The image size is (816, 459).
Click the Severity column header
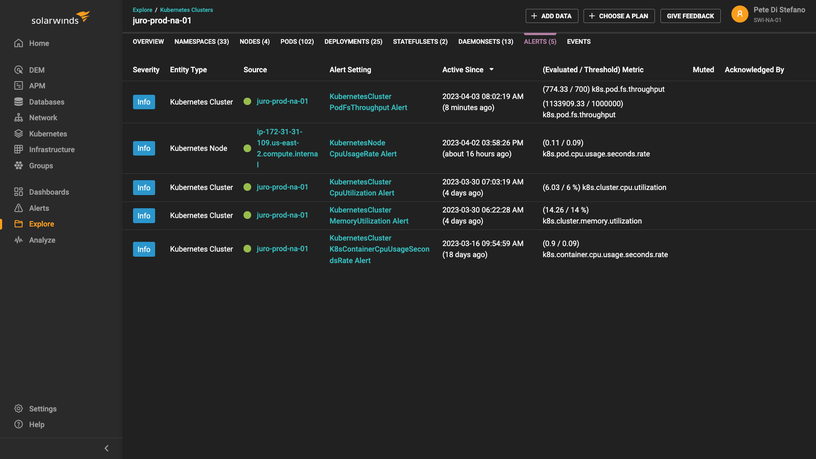point(146,70)
